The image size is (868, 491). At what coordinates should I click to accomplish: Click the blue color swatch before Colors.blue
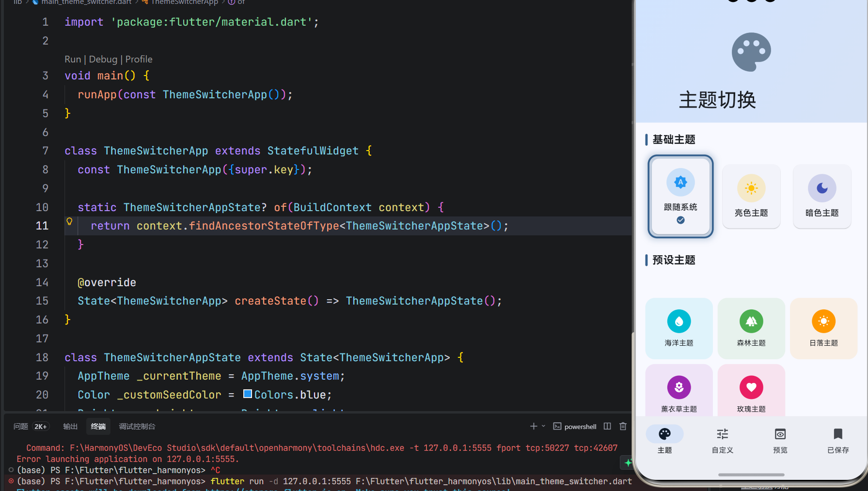[247, 394]
